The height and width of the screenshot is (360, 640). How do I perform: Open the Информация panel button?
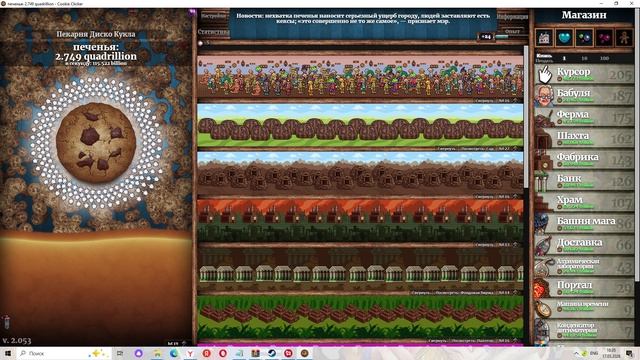(x=513, y=17)
